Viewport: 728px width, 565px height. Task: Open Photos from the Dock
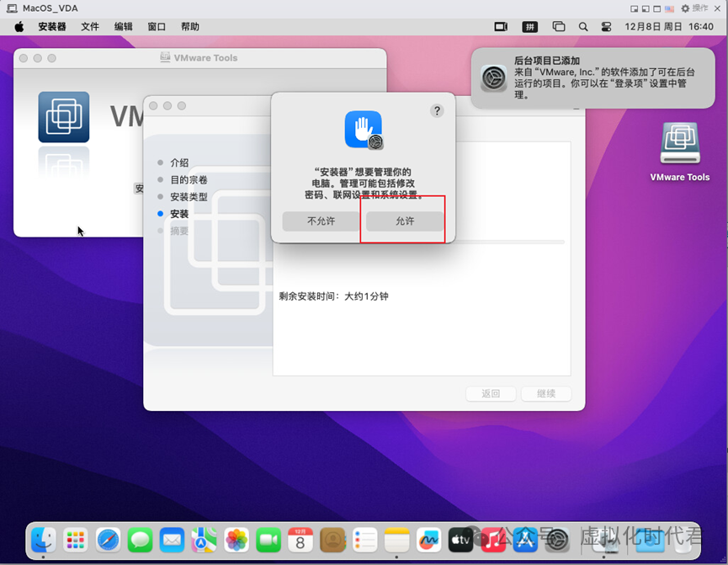click(236, 540)
